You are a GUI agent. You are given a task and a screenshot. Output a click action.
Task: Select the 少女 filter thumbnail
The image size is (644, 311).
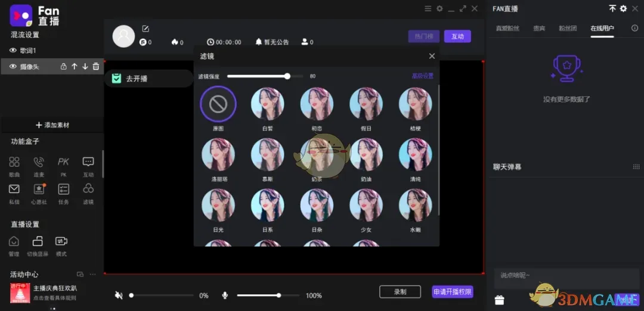coord(366,205)
